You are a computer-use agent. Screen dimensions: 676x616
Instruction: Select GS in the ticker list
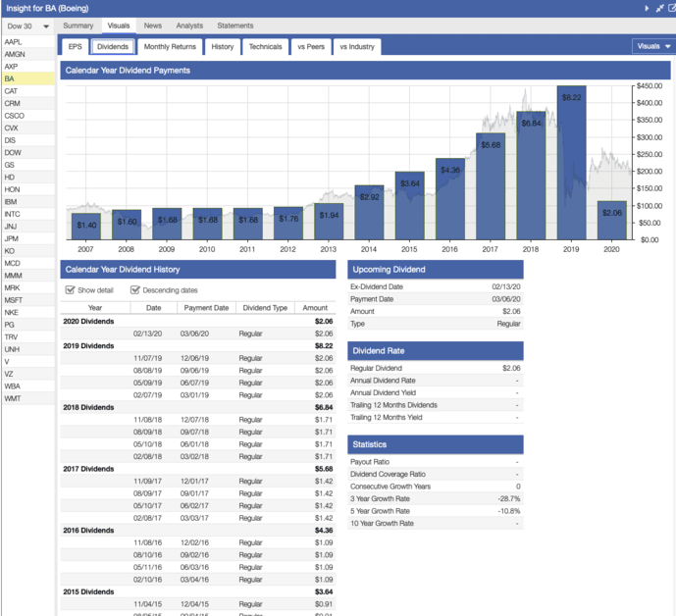point(28,165)
